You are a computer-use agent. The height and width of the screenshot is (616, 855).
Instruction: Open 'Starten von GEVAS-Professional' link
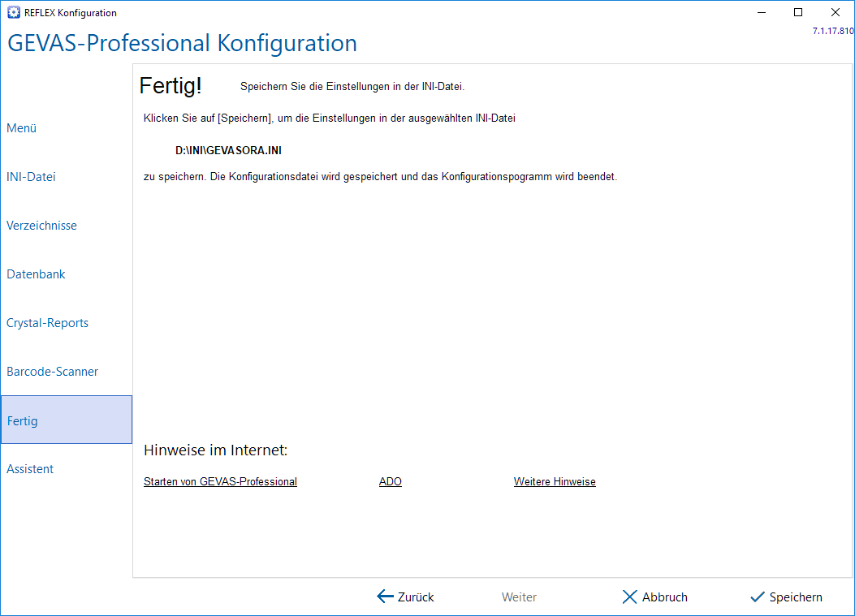(220, 481)
